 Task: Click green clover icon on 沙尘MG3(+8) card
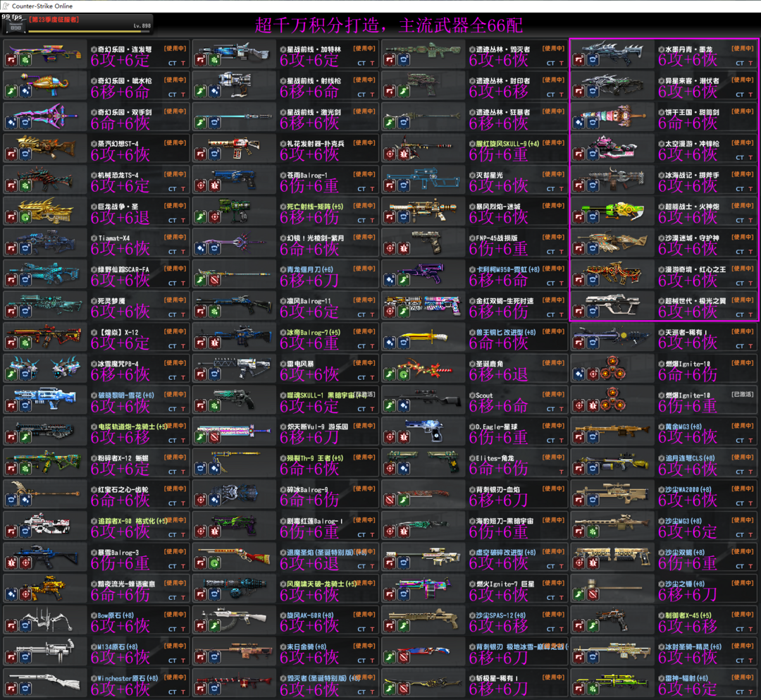(593, 532)
